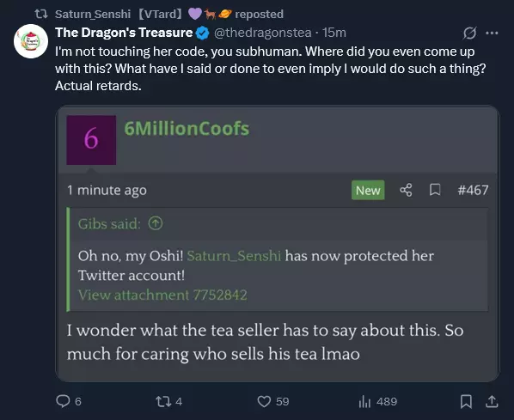Click the repost arrows icon beside Saturn_Senshi
Screen dimensions: 514x420
click(41, 14)
